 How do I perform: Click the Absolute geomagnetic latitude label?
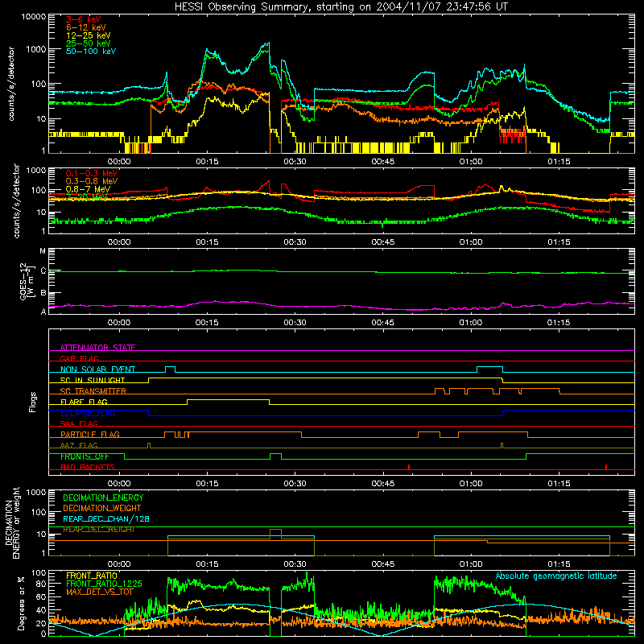pyautogui.click(x=556, y=576)
